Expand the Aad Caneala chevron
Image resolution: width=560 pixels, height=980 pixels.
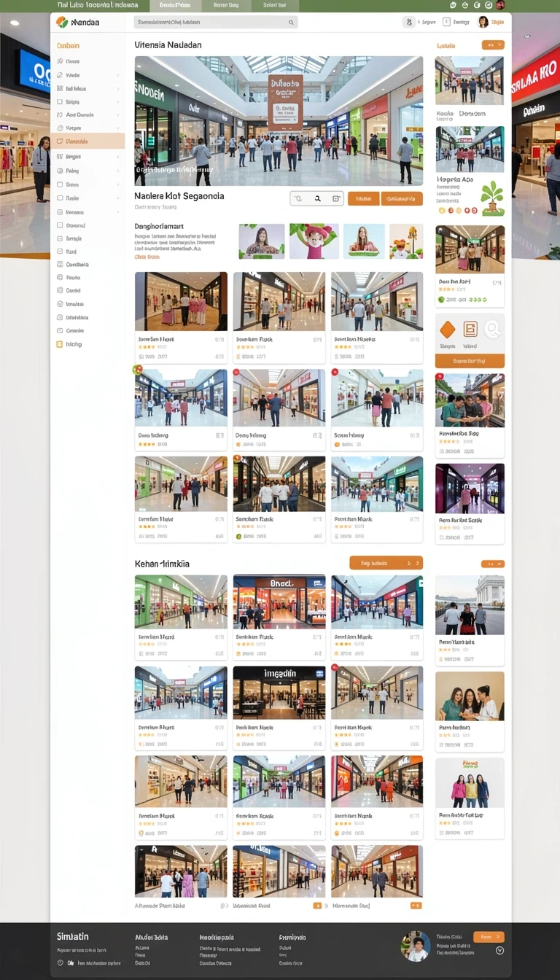pyautogui.click(x=117, y=115)
